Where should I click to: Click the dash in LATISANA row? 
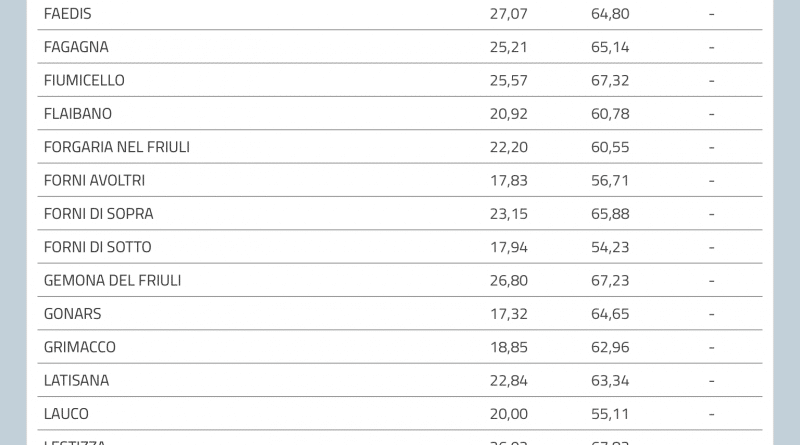point(711,381)
